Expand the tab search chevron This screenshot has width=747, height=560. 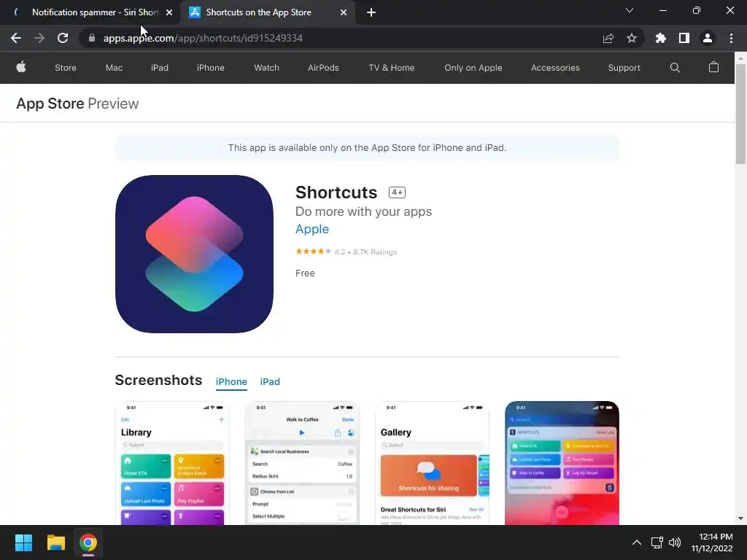tap(630, 10)
